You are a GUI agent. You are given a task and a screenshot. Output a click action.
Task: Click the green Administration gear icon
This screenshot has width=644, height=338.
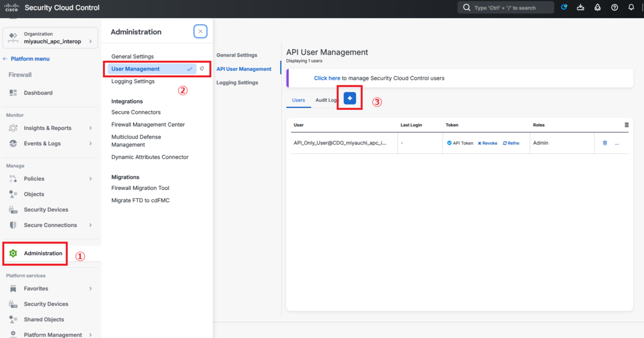pos(13,253)
